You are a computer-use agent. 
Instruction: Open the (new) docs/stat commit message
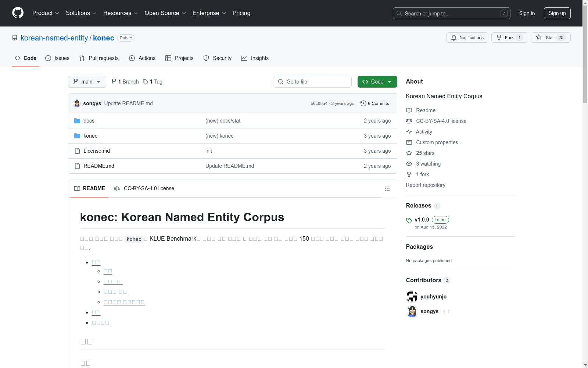click(223, 121)
